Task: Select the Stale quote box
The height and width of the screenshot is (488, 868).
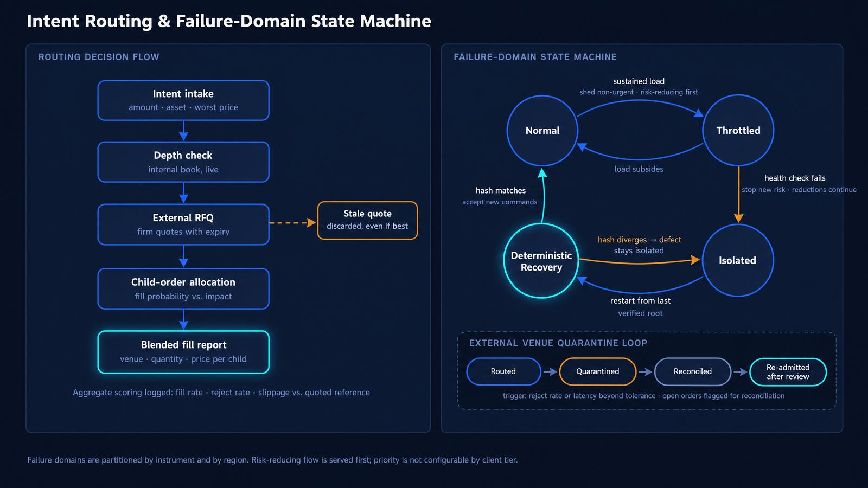Action: point(367,220)
